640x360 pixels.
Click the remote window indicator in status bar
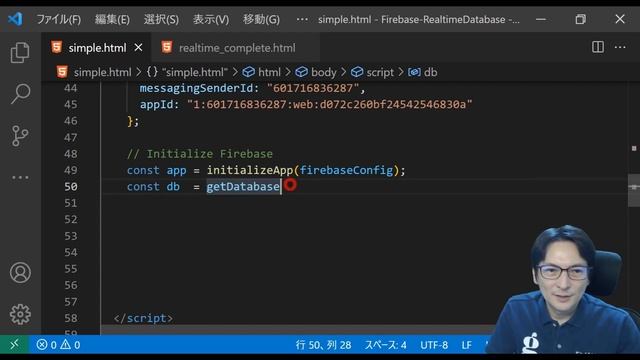pos(14,345)
